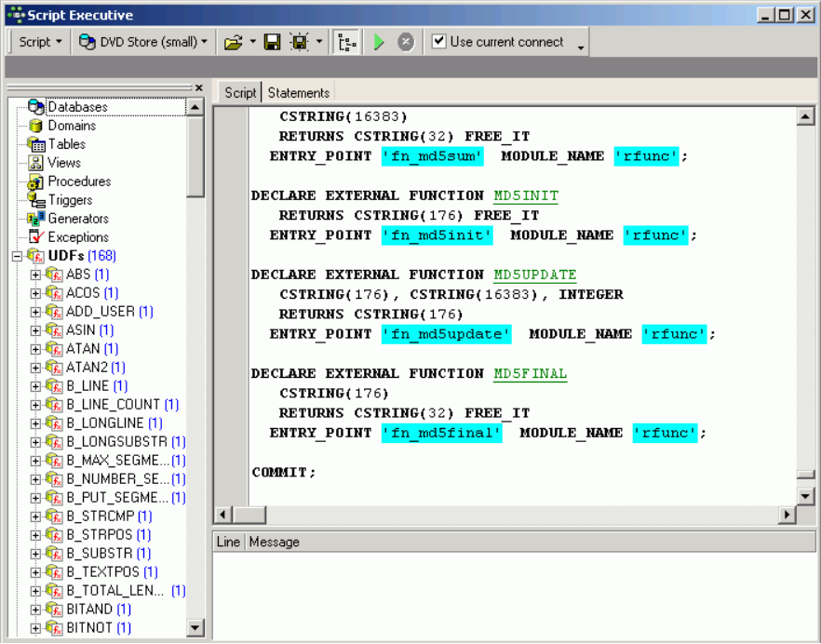Click the Generators icon in the tree

tap(36, 219)
